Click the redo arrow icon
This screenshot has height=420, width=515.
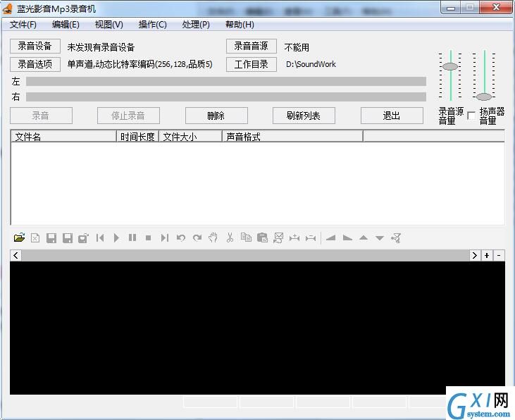point(197,237)
